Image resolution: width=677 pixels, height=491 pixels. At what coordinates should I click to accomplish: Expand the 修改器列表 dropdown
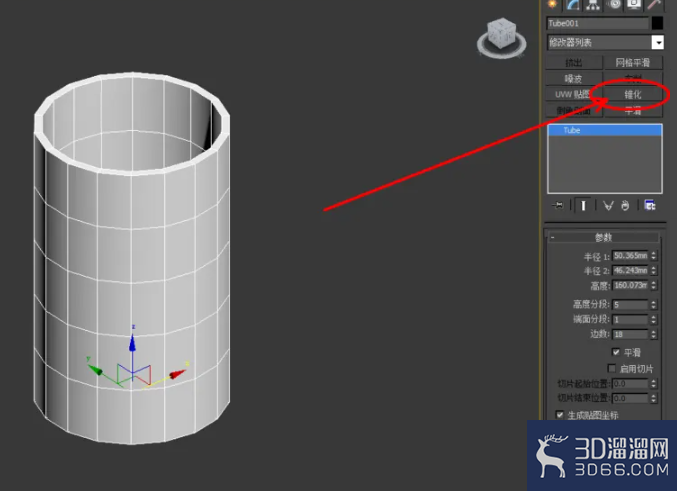(658, 42)
